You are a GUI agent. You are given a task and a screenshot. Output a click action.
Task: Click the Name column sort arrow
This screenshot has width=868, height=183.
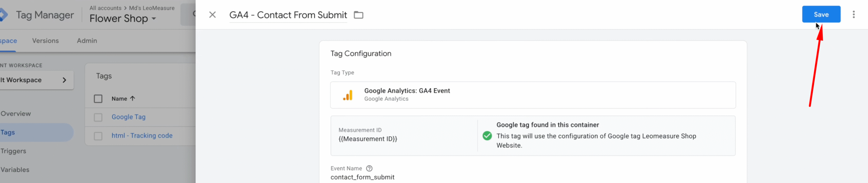[133, 98]
